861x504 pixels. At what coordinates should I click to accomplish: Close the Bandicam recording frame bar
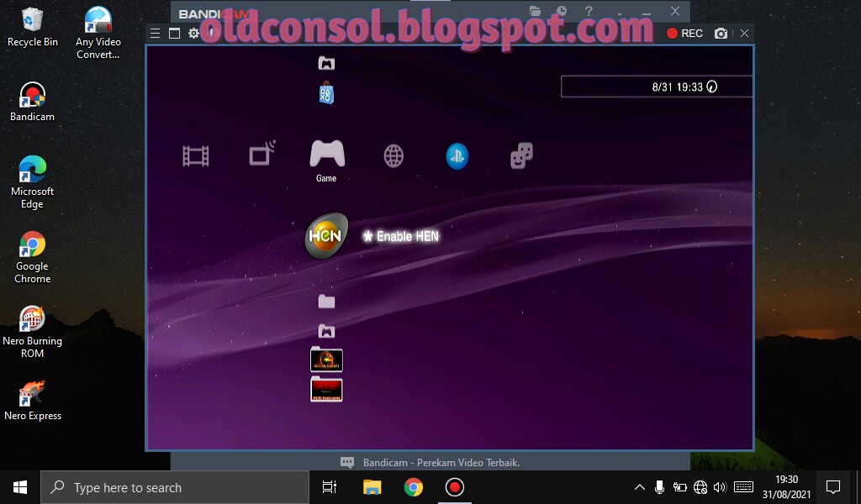(744, 34)
